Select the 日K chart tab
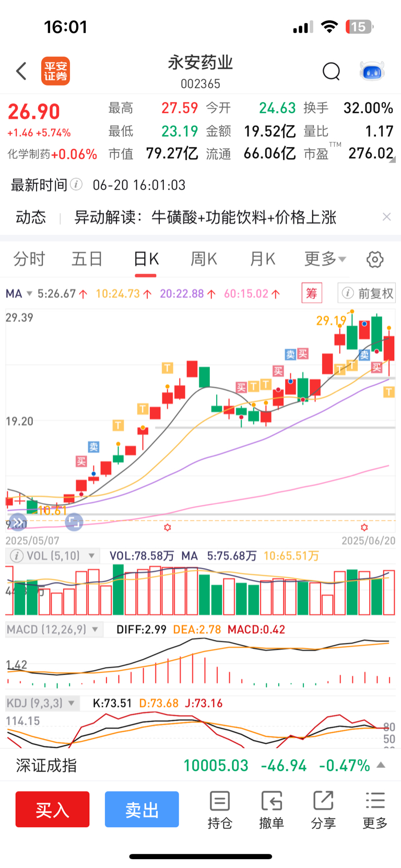Viewport: 401px width, 868px height. point(146,259)
